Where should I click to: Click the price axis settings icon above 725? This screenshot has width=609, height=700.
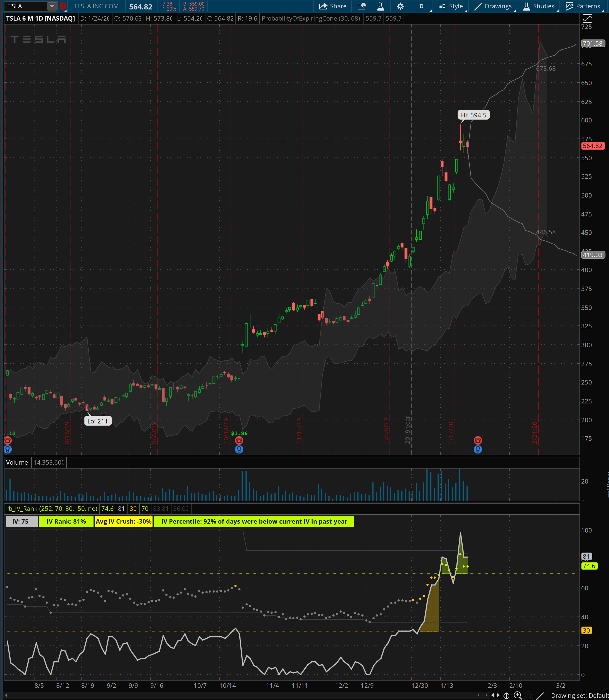[587, 18]
